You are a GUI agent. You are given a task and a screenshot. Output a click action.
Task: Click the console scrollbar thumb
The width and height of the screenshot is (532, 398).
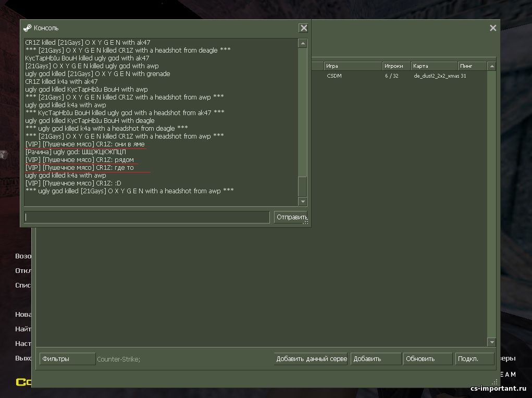pyautogui.click(x=303, y=186)
